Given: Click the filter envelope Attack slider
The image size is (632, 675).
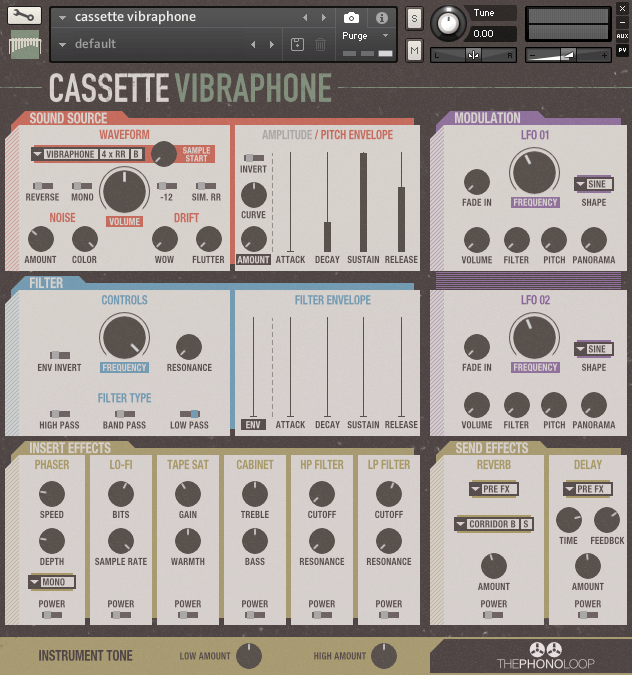Looking at the screenshot, I should (291, 367).
